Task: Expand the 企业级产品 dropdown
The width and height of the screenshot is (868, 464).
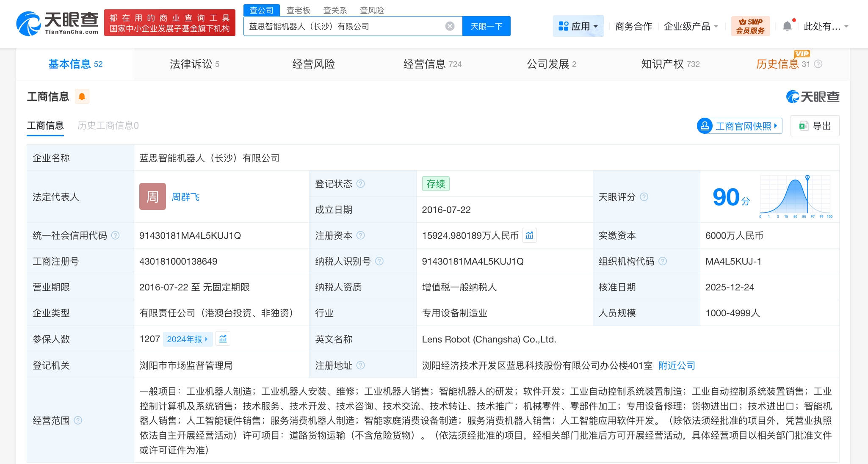Action: coord(691,26)
